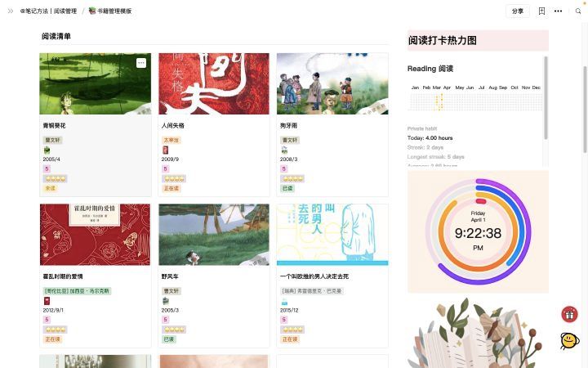The width and height of the screenshot is (588, 368).
Task: Click the small red book icon on 人间失格 card
Action: click(x=165, y=150)
